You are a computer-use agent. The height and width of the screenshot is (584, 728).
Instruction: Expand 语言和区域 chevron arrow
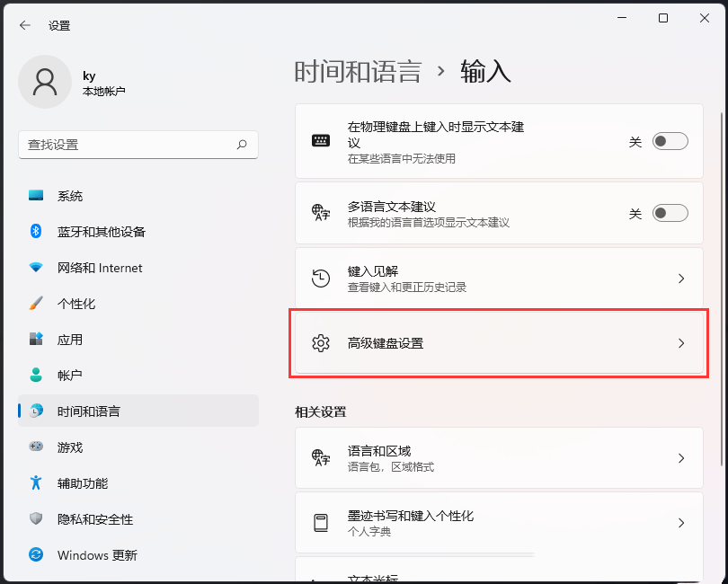[681, 458]
